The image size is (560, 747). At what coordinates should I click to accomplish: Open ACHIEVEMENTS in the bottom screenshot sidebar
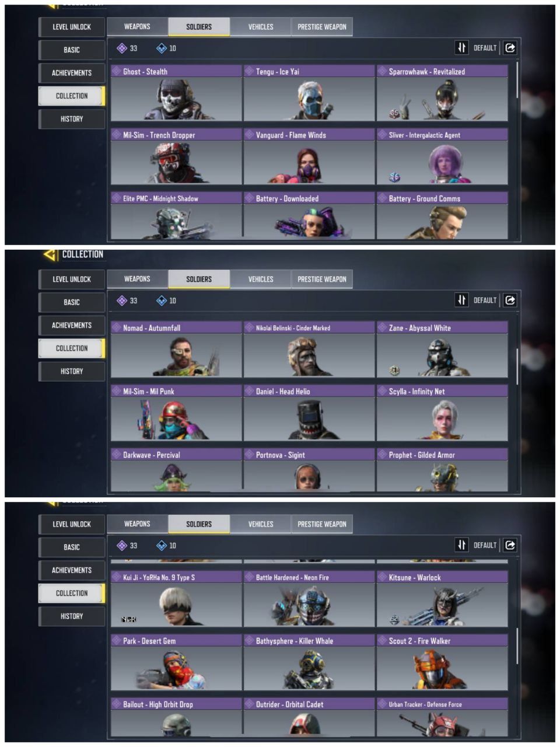(x=72, y=570)
